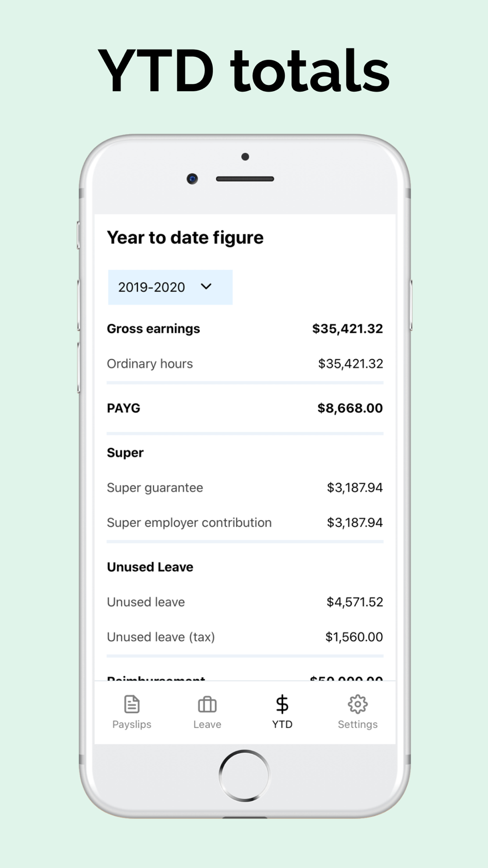Tap the Unused Leave section header

click(x=150, y=567)
